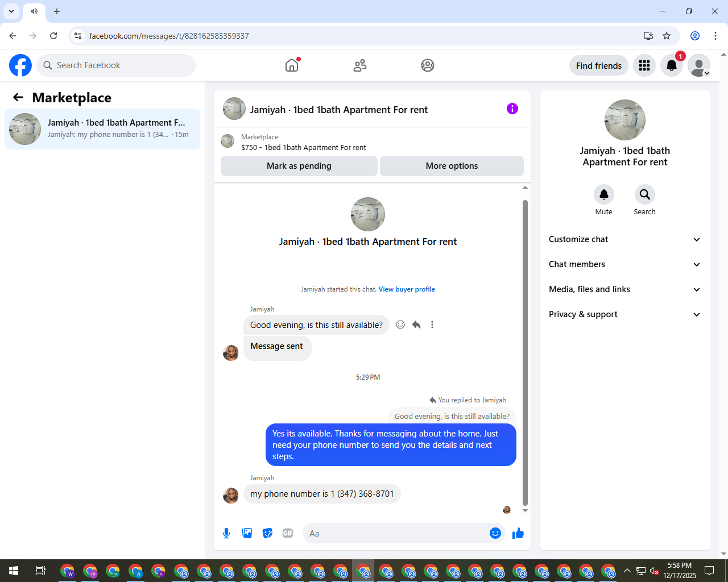Click the listing thumbnail in right panel
This screenshot has width=728, height=582.
[x=625, y=120]
